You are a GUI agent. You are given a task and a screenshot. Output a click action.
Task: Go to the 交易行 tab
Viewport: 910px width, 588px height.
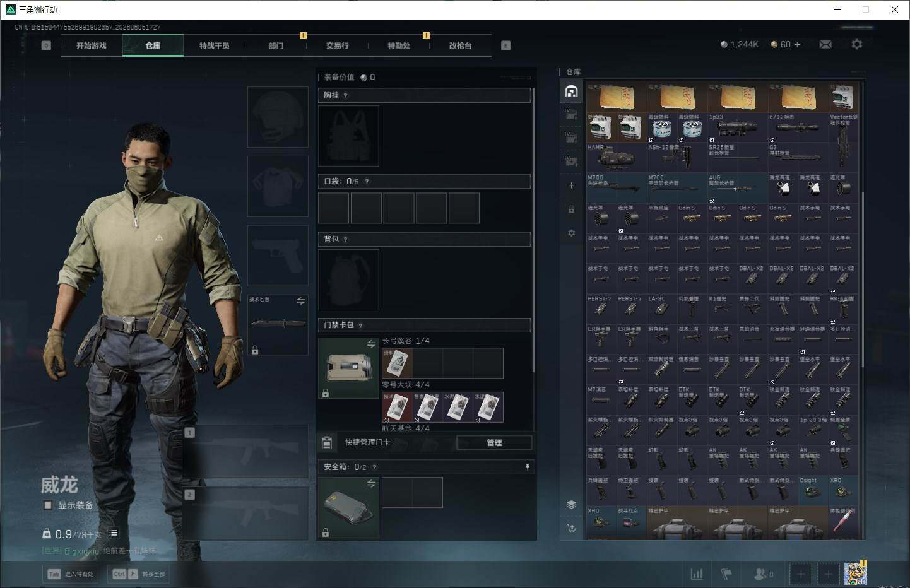(338, 45)
